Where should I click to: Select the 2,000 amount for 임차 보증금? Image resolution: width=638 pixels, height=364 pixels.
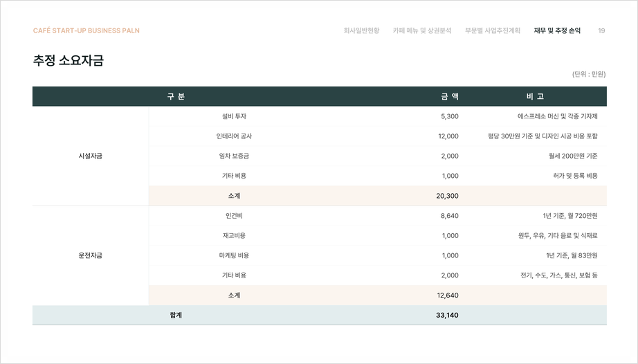[450, 156]
